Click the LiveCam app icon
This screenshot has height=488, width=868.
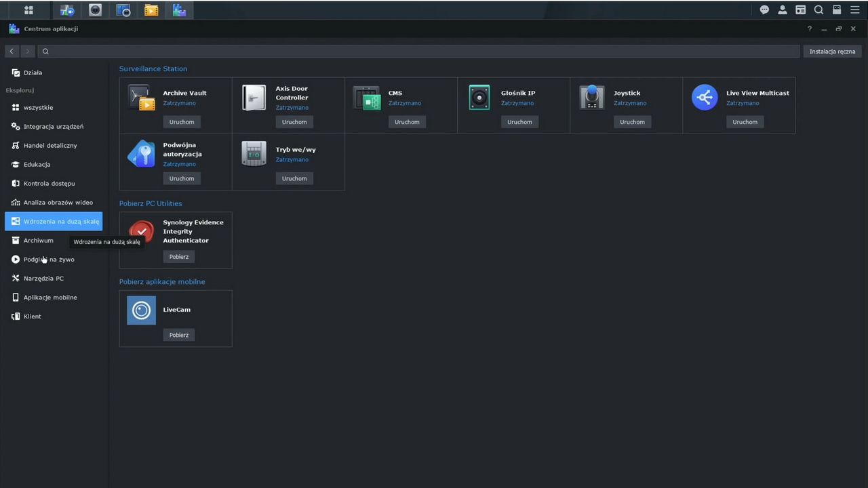click(141, 310)
